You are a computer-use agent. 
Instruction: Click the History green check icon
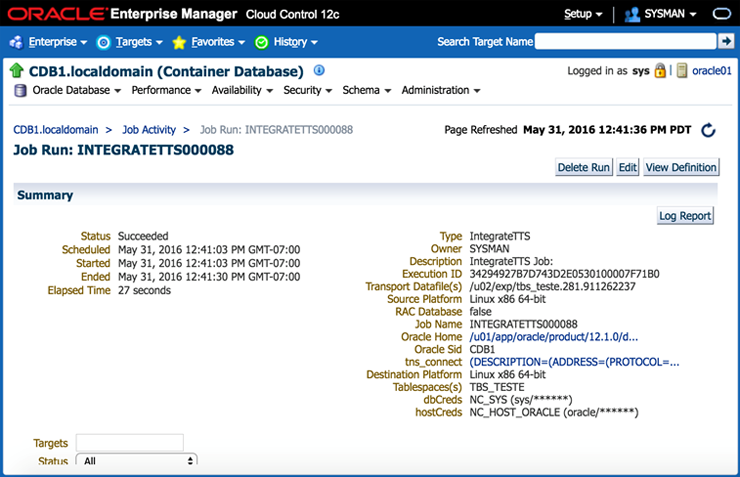click(261, 42)
